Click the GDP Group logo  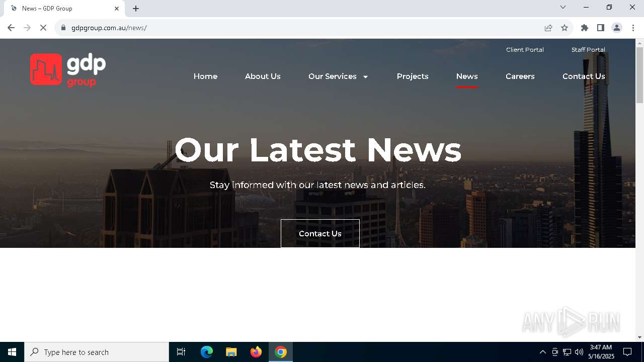[68, 70]
